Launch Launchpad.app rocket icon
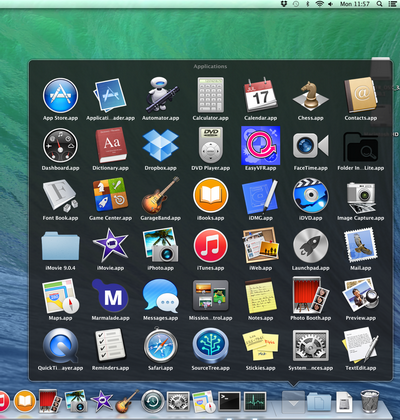This screenshot has width=400, height=420. [x=310, y=246]
